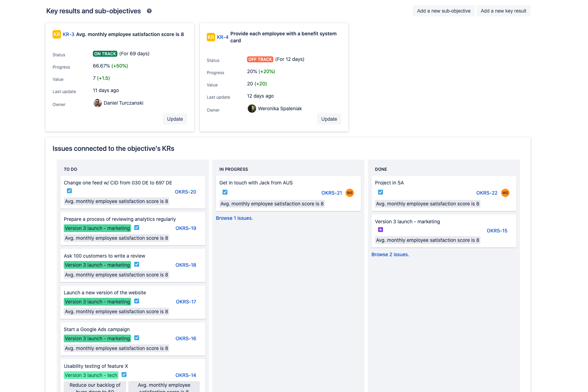Click the task checkbox icon on OKRS-19
588x392 pixels.
pos(137,227)
